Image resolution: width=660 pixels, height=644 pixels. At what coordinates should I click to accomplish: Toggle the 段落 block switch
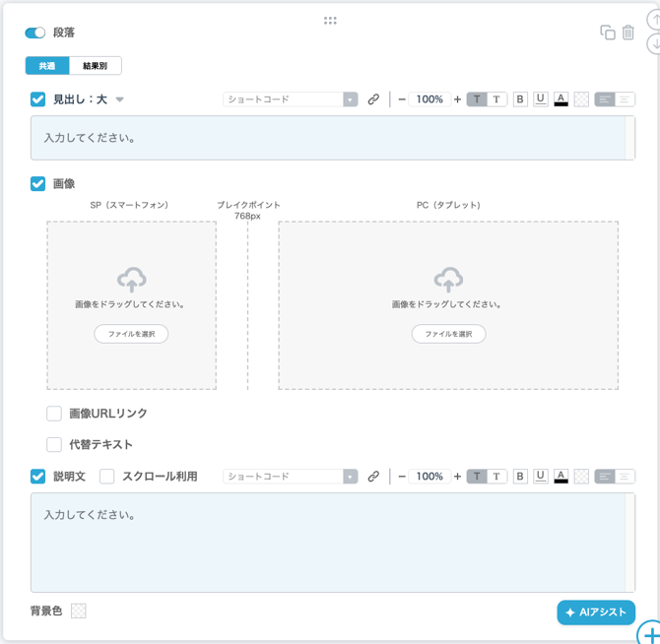[34, 32]
